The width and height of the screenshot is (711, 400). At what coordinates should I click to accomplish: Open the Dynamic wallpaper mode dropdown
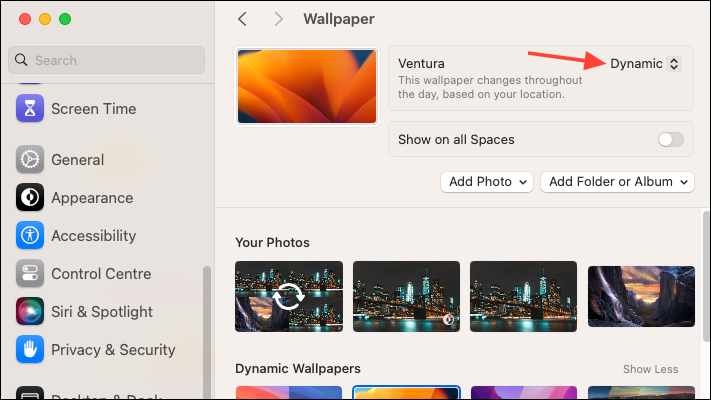point(646,63)
